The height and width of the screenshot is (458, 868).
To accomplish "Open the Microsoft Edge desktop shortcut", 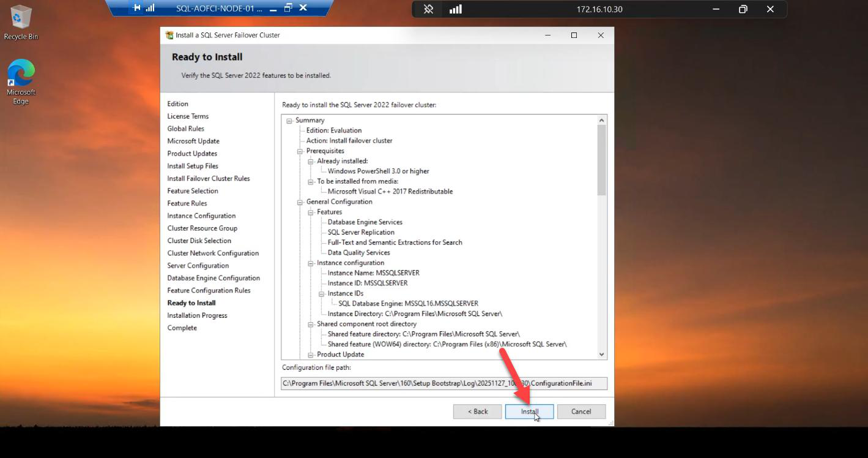I will coord(21,82).
